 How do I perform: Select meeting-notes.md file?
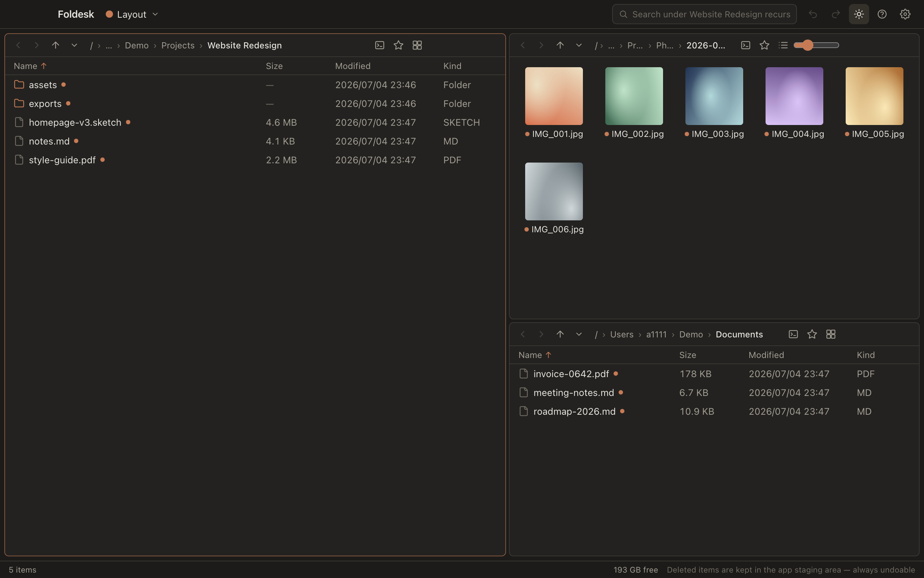coord(714,393)
